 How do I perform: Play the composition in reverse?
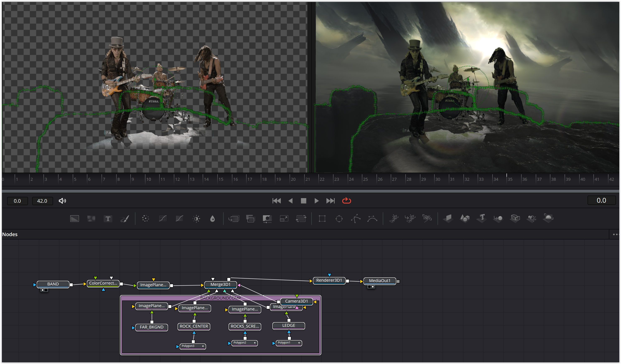[290, 201]
